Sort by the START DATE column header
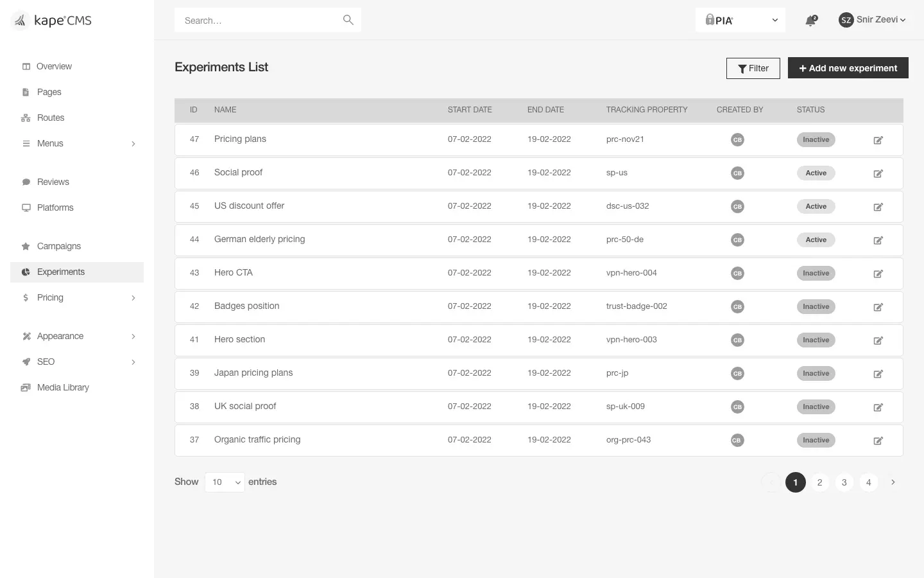 click(470, 110)
